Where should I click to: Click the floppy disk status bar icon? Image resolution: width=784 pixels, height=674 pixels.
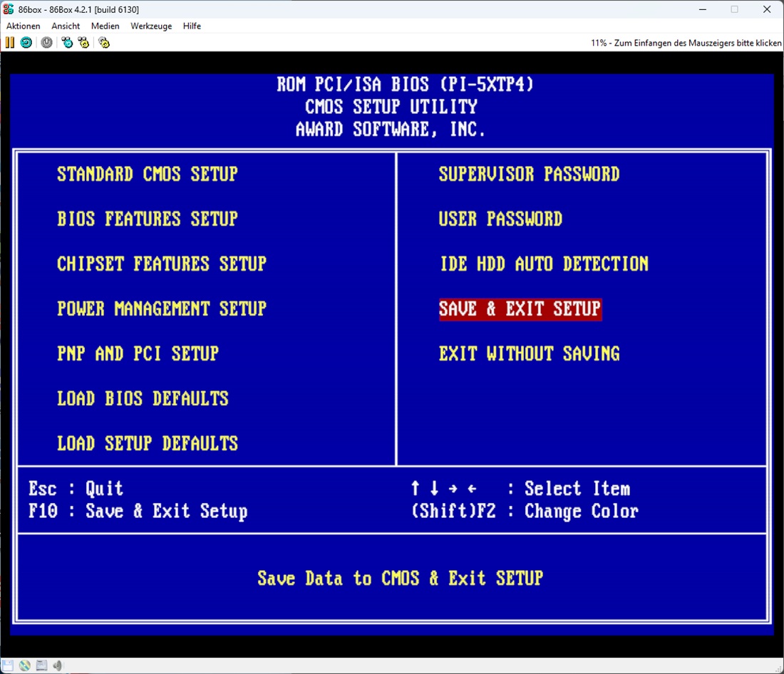coord(8,665)
